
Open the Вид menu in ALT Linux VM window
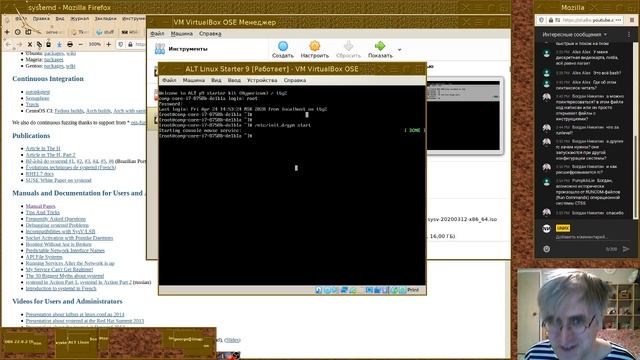216,80
